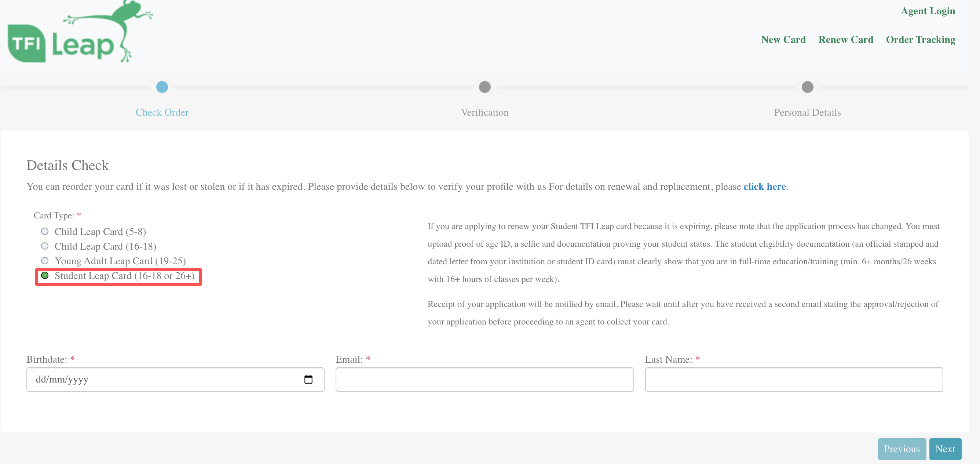Click the Verification step circle
980x464 pixels.
(x=484, y=87)
